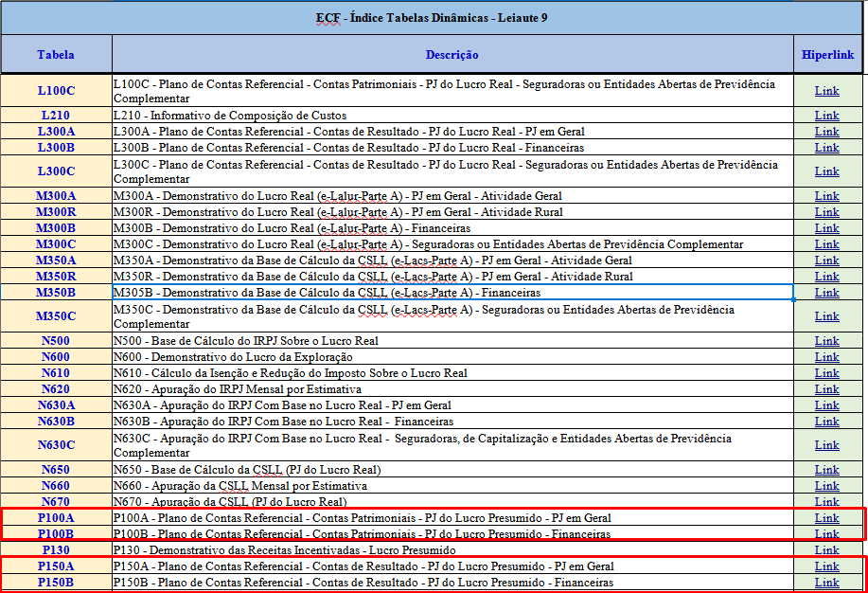
Task: Click the N600 Lucro da Exploração description
Action: point(452,357)
